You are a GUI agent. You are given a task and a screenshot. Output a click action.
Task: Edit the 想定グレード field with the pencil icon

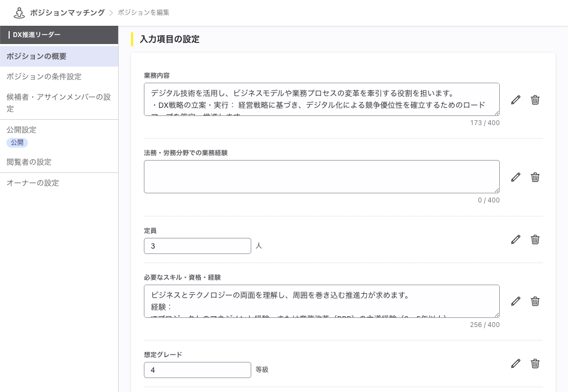coord(515,364)
